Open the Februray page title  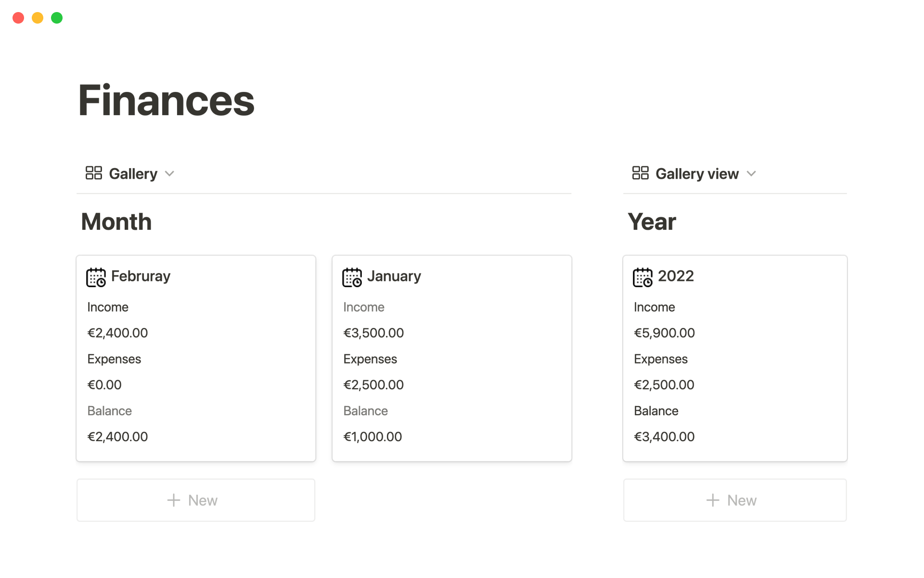tap(141, 276)
